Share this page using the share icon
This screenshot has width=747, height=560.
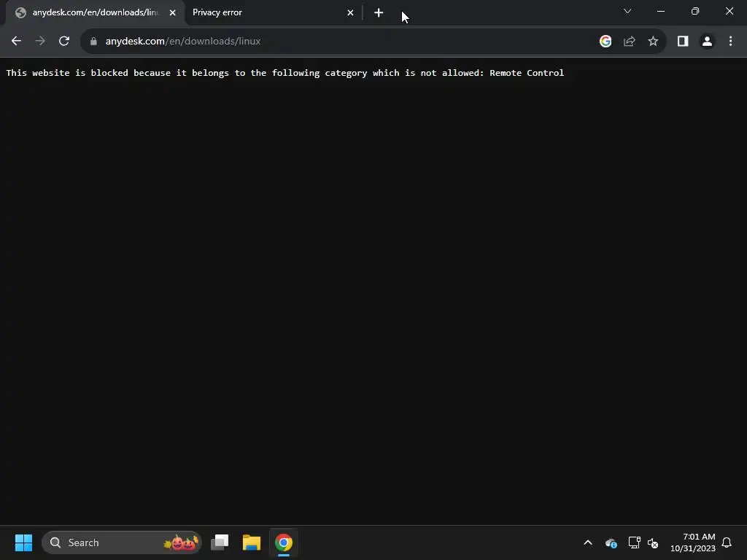pos(630,42)
